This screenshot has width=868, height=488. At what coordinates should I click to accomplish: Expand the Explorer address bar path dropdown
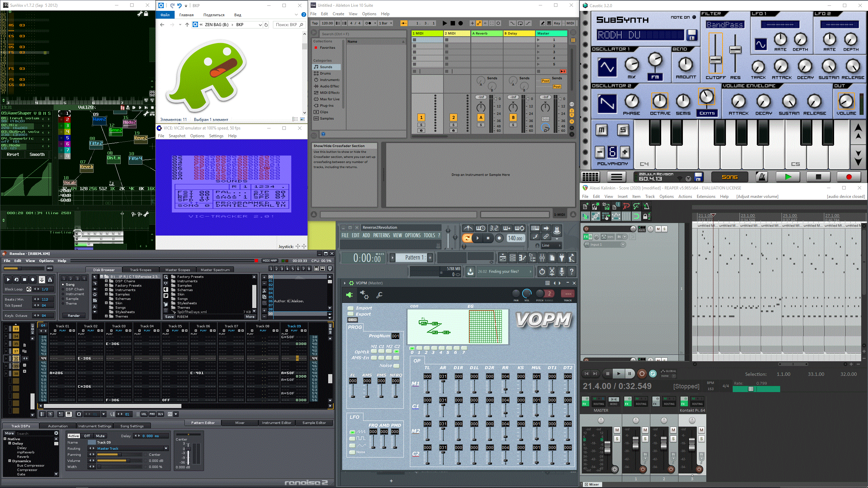click(260, 25)
